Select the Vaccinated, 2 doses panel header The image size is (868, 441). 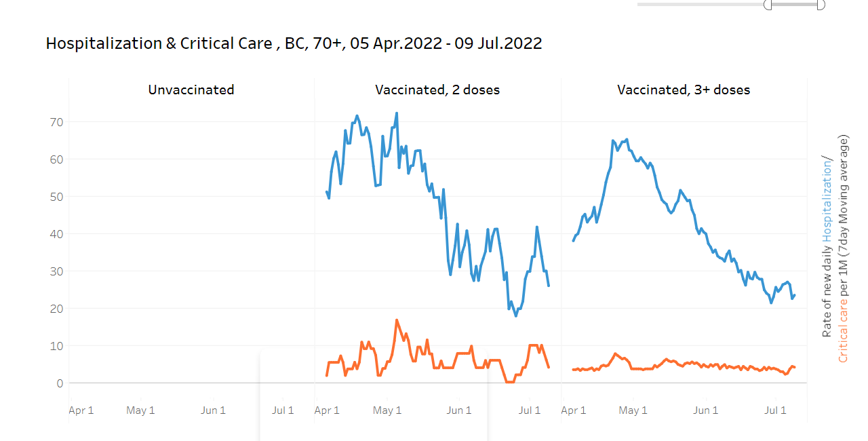tap(437, 90)
